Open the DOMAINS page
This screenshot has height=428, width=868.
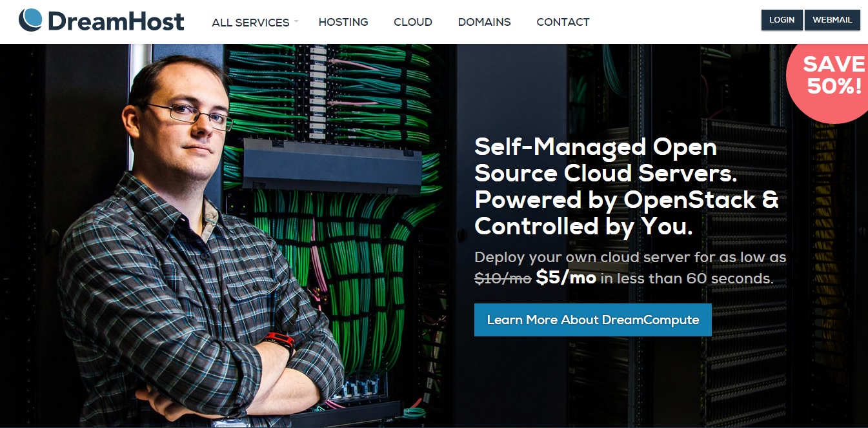pos(484,22)
